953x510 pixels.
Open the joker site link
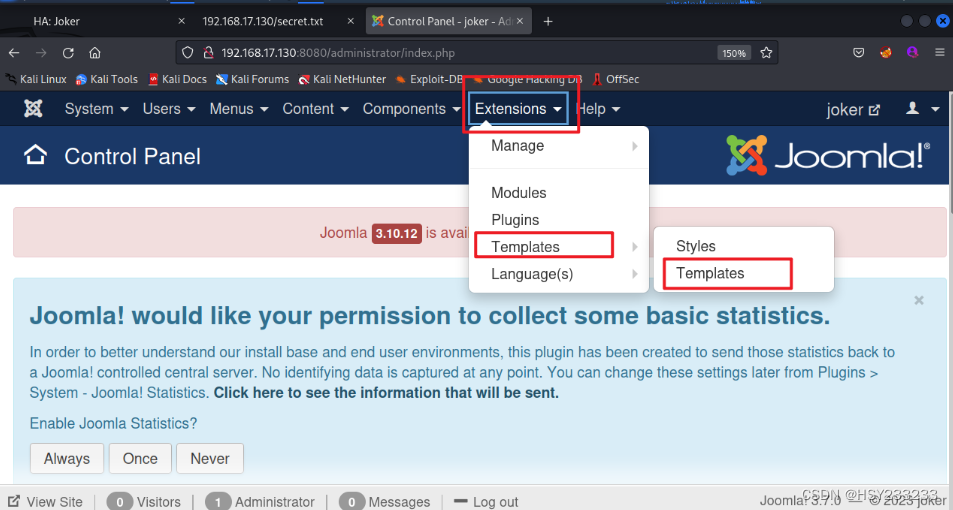853,109
